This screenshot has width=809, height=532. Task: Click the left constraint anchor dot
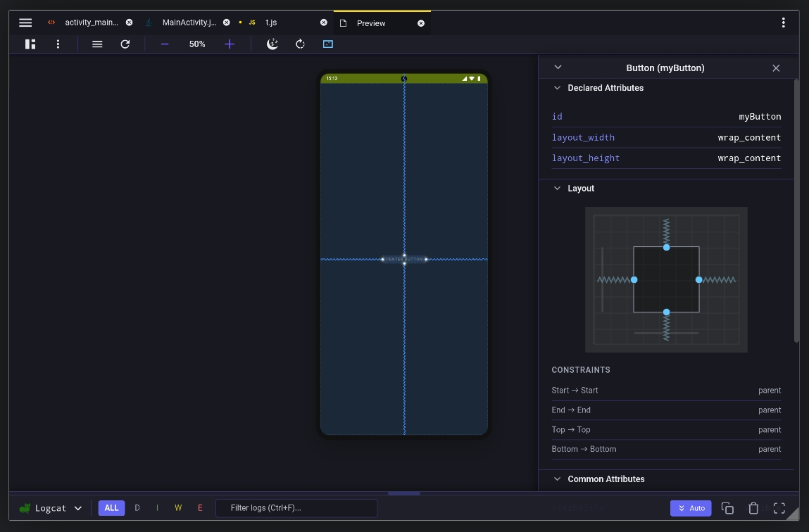point(634,280)
